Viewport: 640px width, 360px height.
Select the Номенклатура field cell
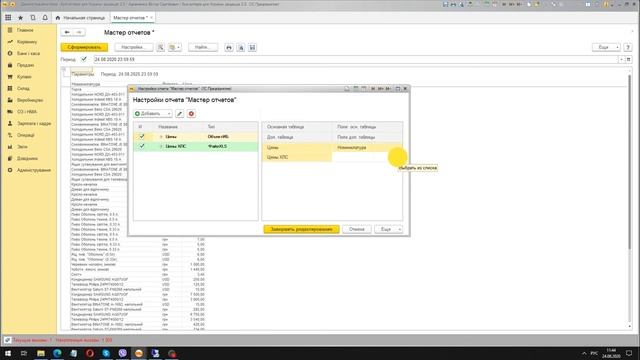tap(367, 147)
